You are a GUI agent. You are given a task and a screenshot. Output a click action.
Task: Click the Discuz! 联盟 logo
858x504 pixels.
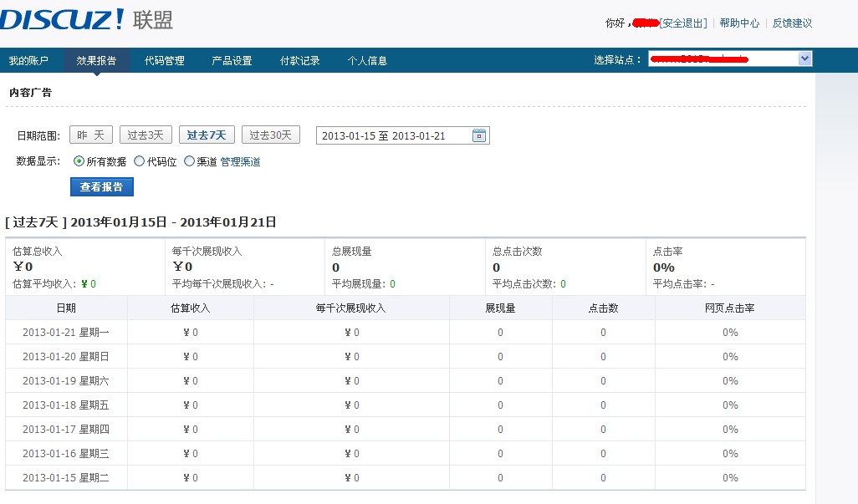pos(86,20)
